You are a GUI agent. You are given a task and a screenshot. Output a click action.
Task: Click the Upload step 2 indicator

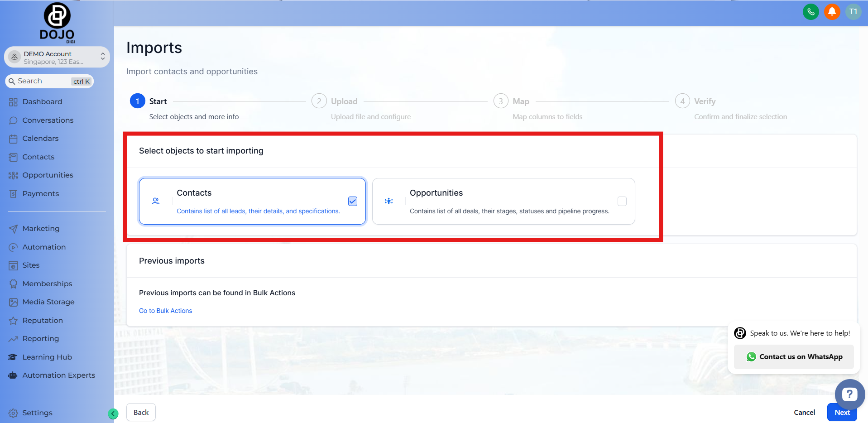319,101
